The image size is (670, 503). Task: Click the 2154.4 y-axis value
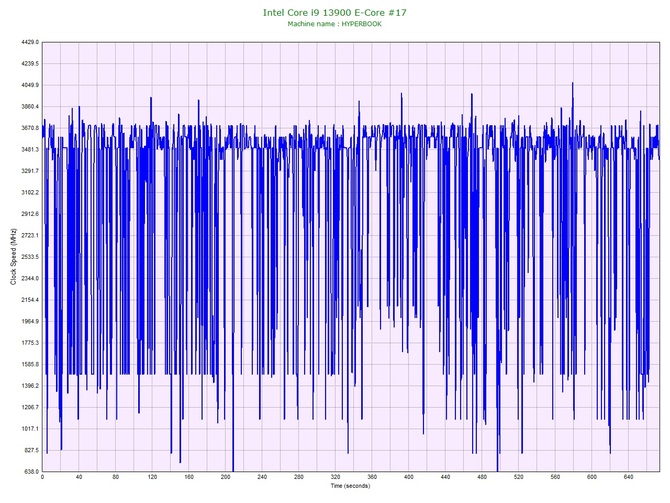[30, 300]
